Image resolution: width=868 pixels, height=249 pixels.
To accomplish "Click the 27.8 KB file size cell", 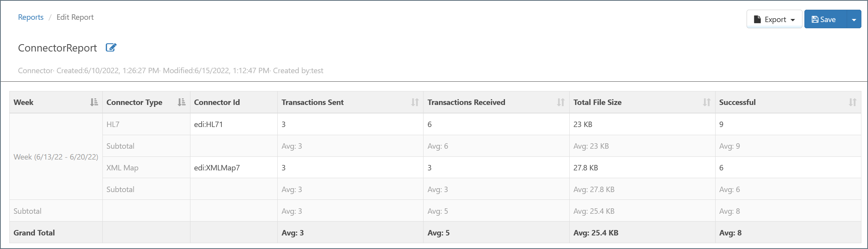I will [642, 168].
